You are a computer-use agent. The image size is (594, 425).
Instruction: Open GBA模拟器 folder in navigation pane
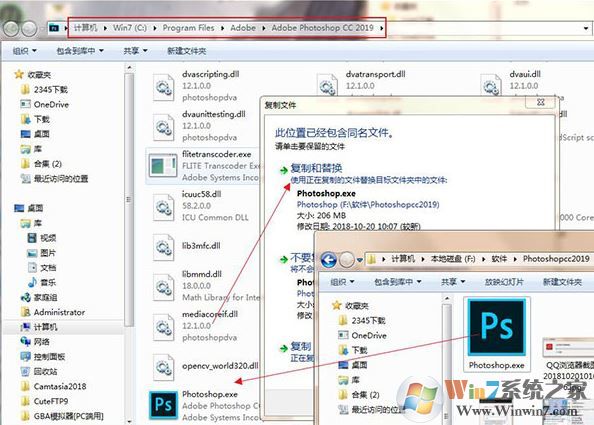[62, 416]
